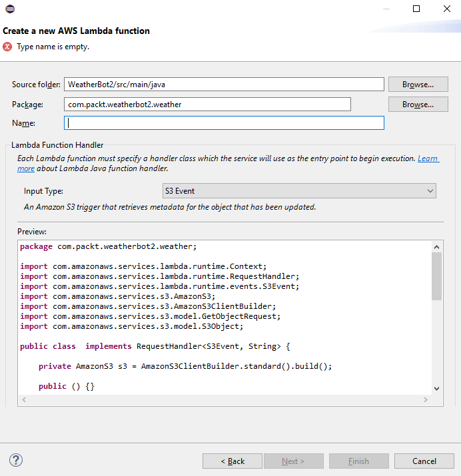Go back with the Back button
Image resolution: width=461 pixels, height=476 pixels.
232,461
